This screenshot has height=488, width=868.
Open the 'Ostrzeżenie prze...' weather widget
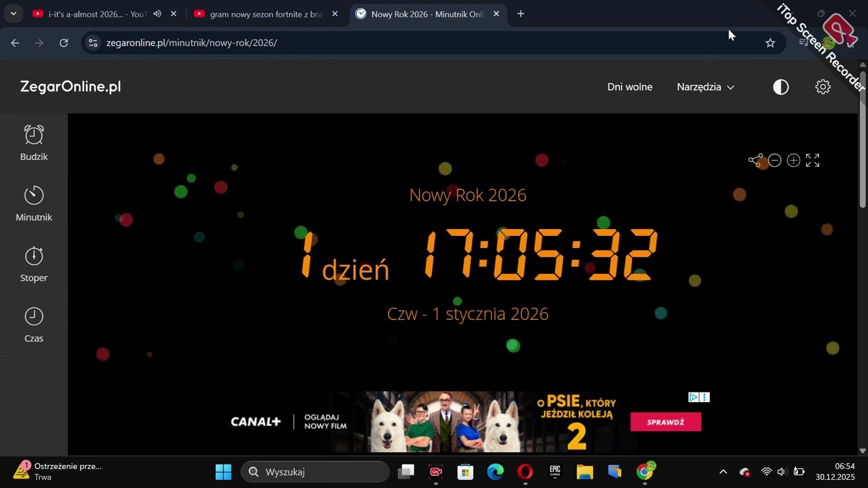point(58,472)
